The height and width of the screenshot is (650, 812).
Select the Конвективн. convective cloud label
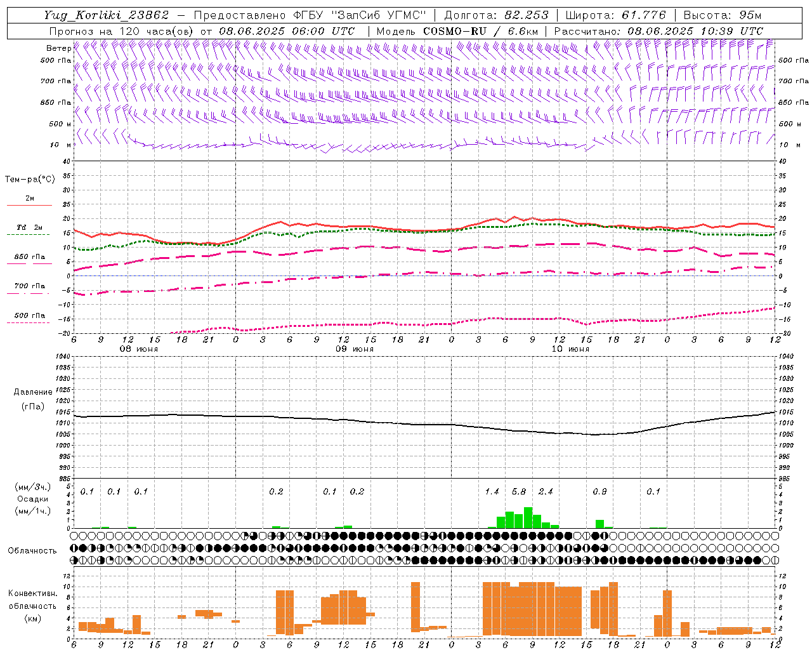[32, 594]
